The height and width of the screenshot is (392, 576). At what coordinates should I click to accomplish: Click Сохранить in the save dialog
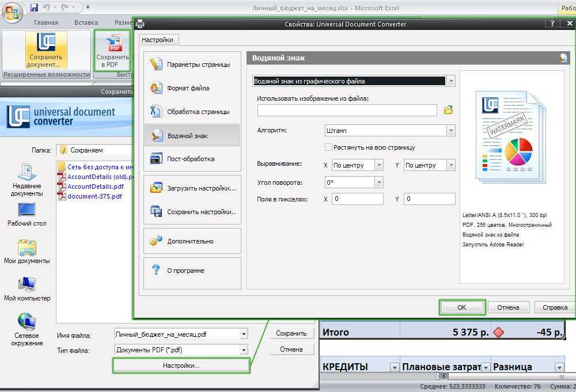291,333
